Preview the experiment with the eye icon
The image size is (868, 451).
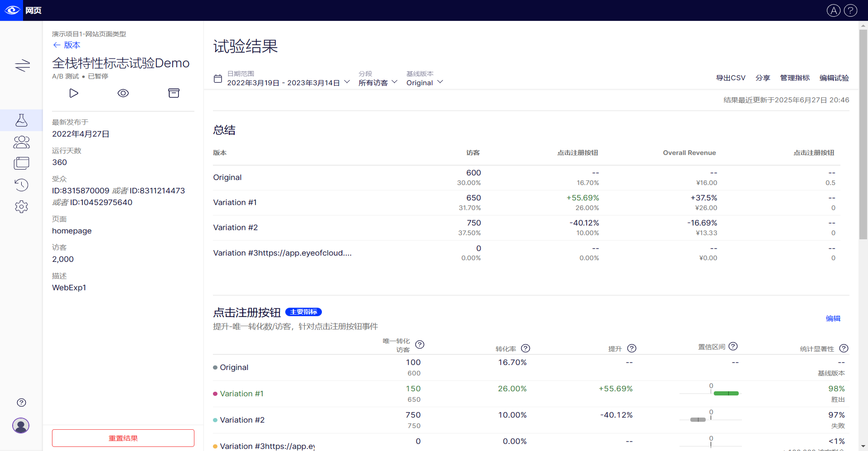123,93
